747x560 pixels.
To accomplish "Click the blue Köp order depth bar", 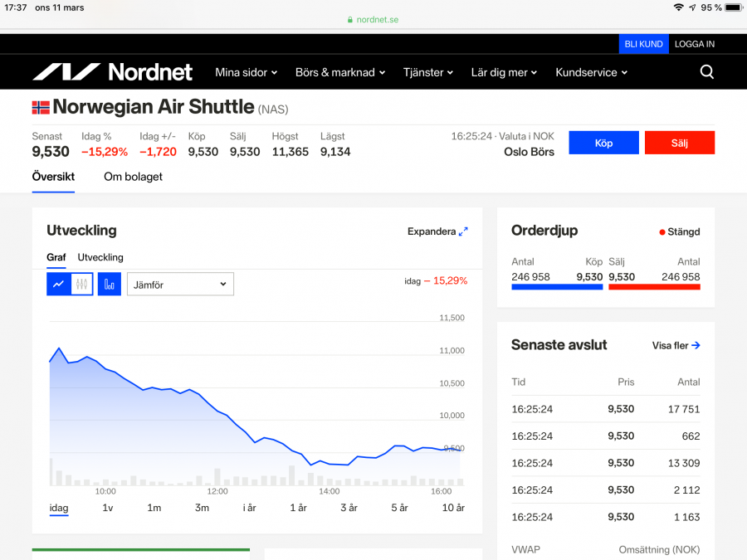I will click(557, 287).
